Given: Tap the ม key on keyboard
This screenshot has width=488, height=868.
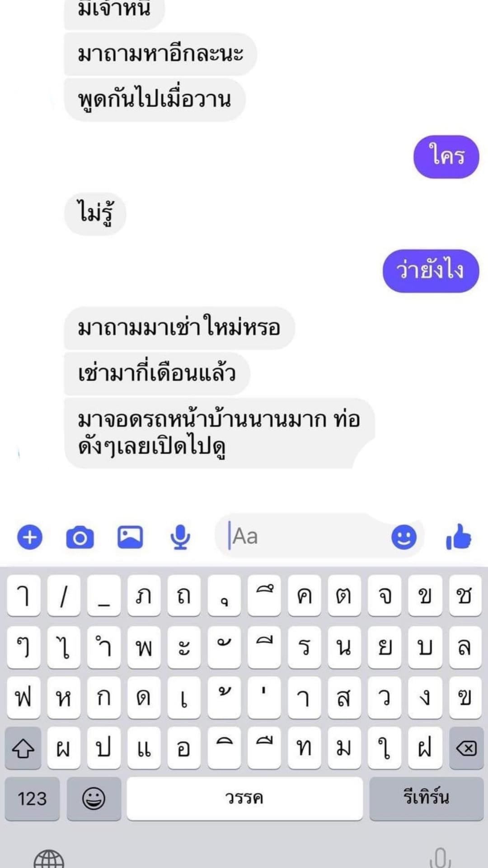Looking at the screenshot, I should (x=344, y=749).
